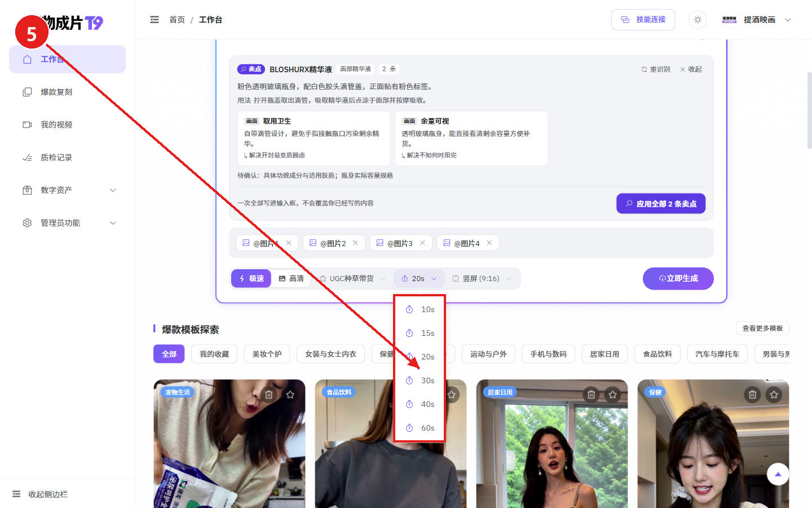The image size is (812, 508).
Task: Choose 40s duration option
Action: tap(420, 405)
